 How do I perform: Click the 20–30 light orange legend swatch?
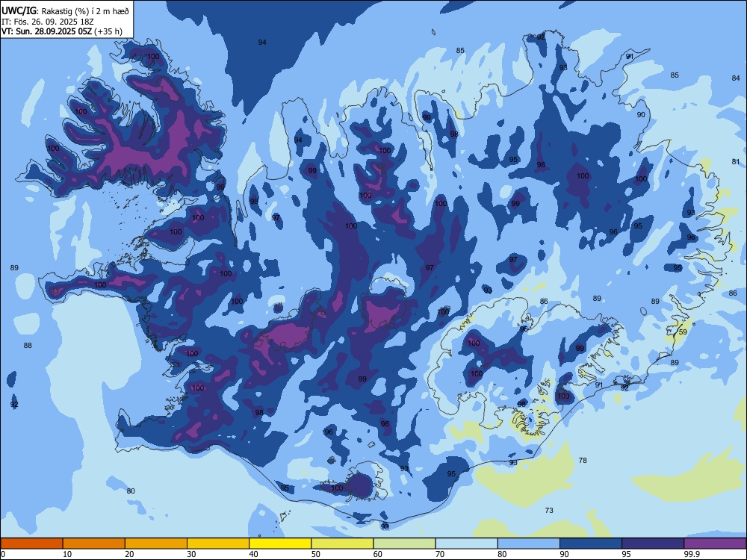pyautogui.click(x=156, y=544)
